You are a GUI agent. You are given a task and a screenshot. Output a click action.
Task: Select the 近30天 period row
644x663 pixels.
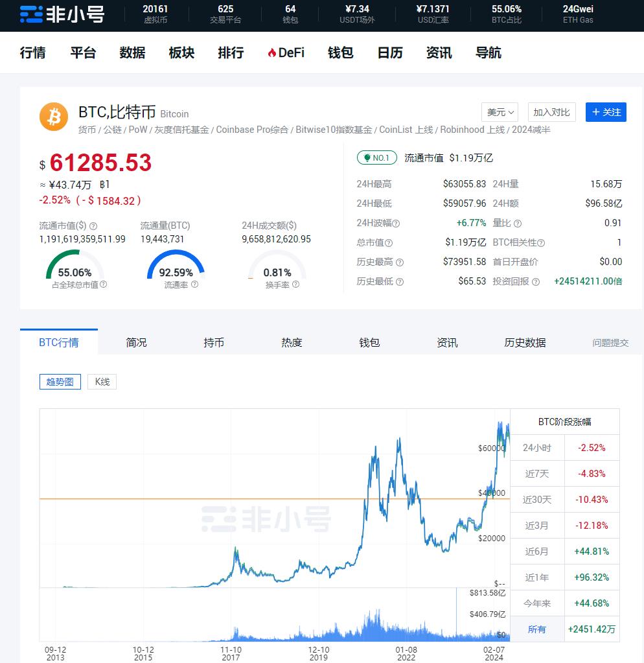click(x=565, y=500)
